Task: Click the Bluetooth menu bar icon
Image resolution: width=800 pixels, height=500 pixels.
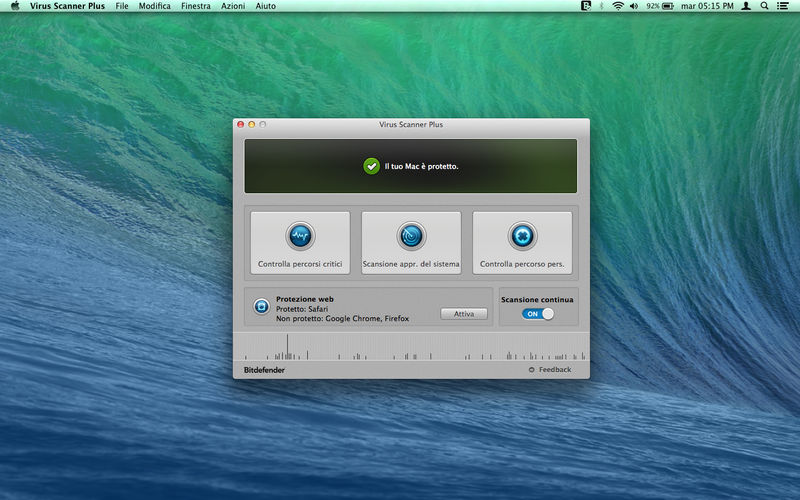Action: point(601,6)
